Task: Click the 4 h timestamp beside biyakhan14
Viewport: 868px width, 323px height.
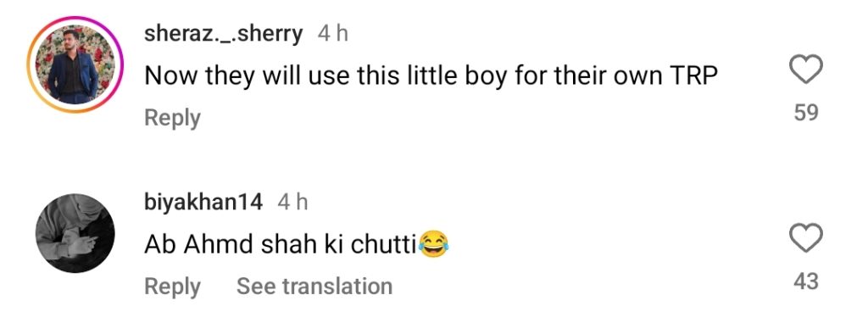Action: click(292, 203)
